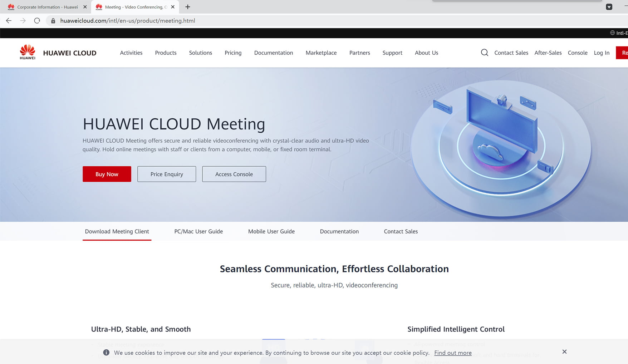Select the PC/Mac User Guide tab
This screenshot has height=364, width=628.
click(198, 231)
